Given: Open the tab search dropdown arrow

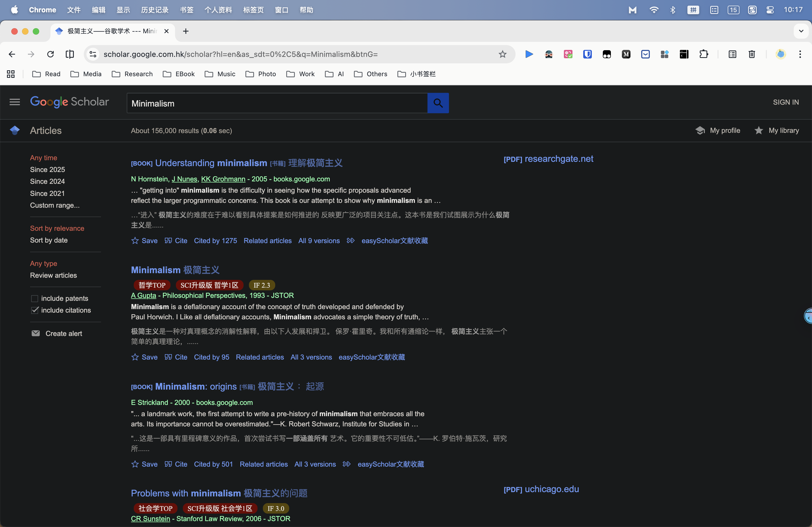Looking at the screenshot, I should pyautogui.click(x=801, y=31).
